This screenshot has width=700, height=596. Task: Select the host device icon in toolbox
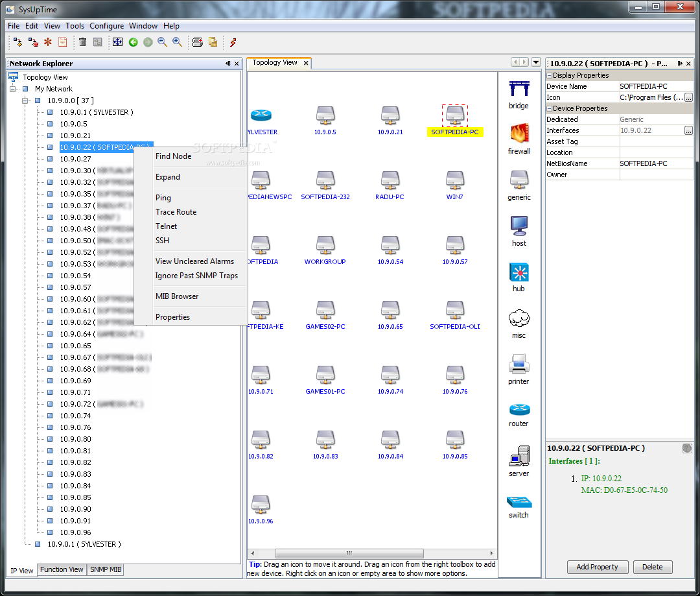519,226
